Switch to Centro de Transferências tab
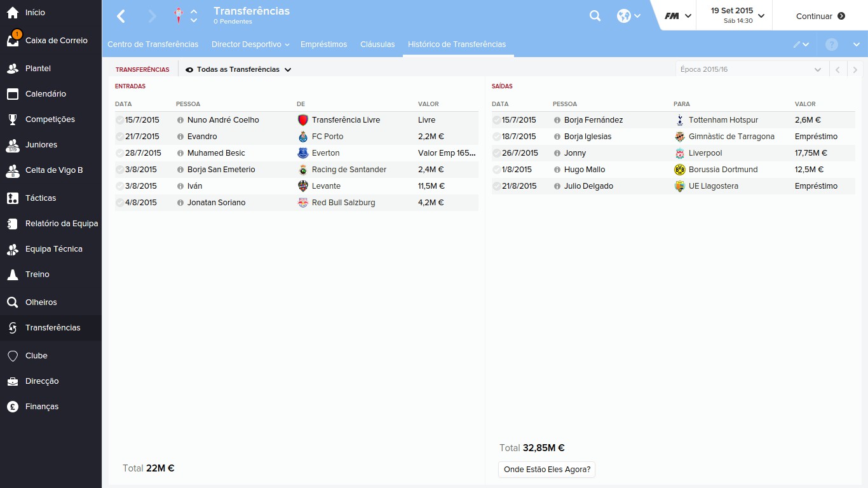868x488 pixels. (x=153, y=44)
